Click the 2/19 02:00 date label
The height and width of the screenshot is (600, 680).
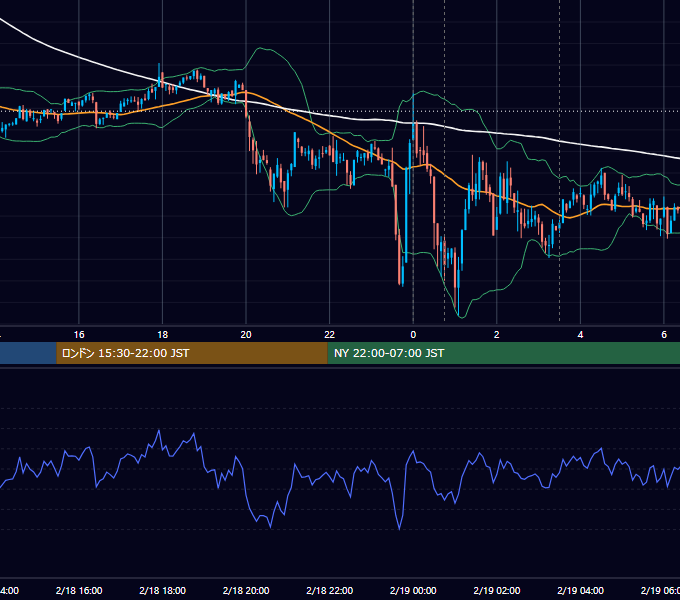(497, 590)
